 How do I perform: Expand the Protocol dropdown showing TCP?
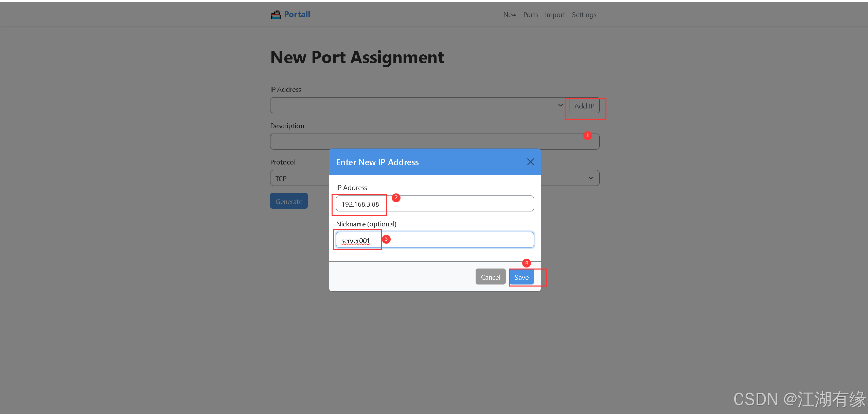299,178
